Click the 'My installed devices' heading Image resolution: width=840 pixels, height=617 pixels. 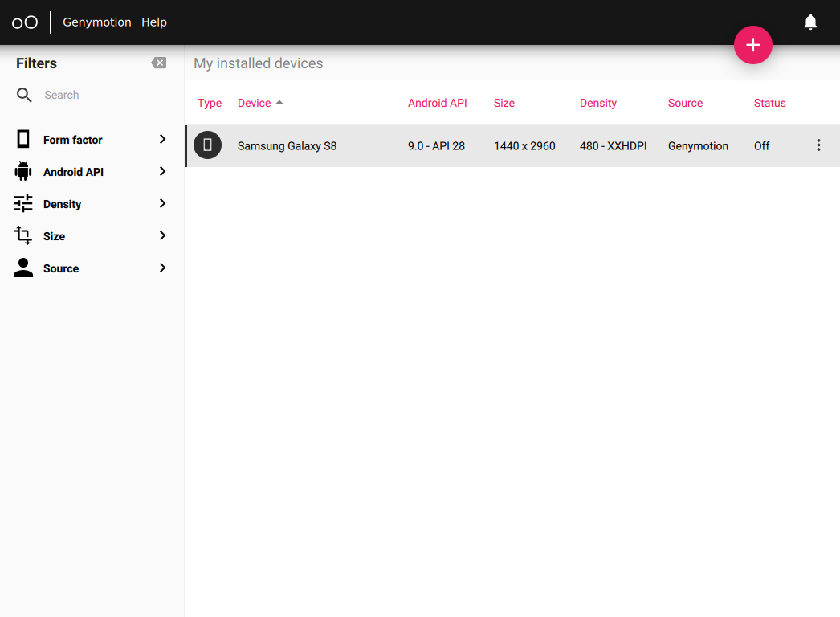[x=259, y=63]
